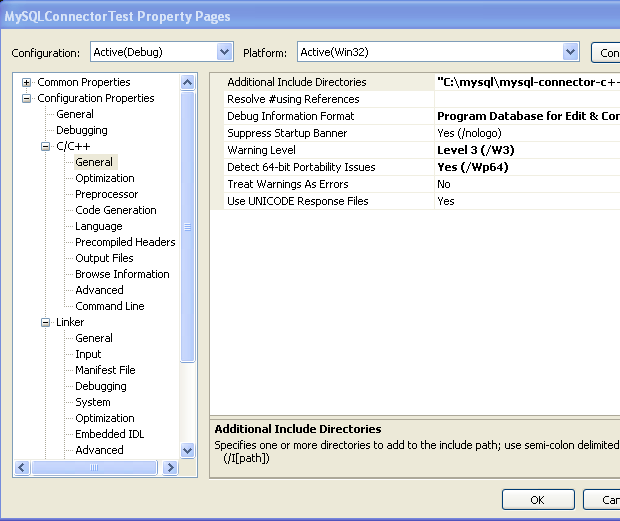Viewport: 620px width, 521px height.
Task: Click the Additional Include Directories value field
Action: coord(527,82)
